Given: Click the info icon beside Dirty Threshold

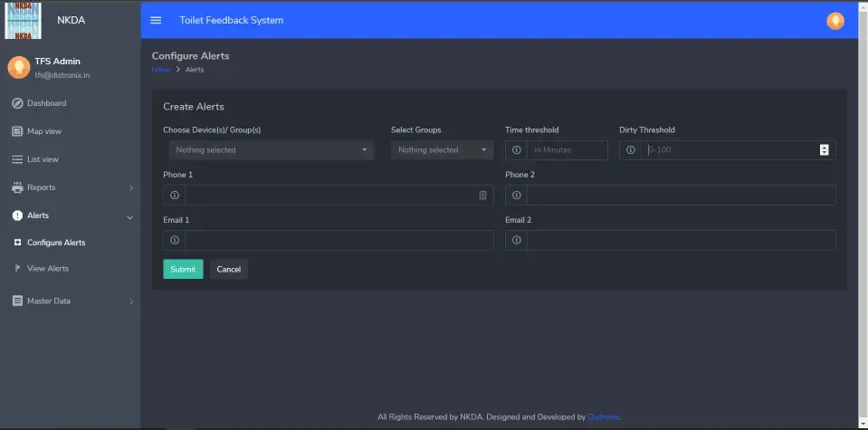Looking at the screenshot, I should [x=631, y=150].
